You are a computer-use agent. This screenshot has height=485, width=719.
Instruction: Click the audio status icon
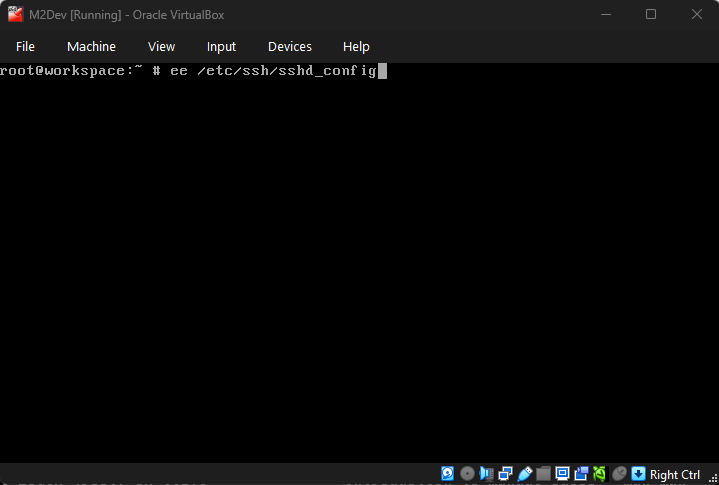tap(486, 474)
